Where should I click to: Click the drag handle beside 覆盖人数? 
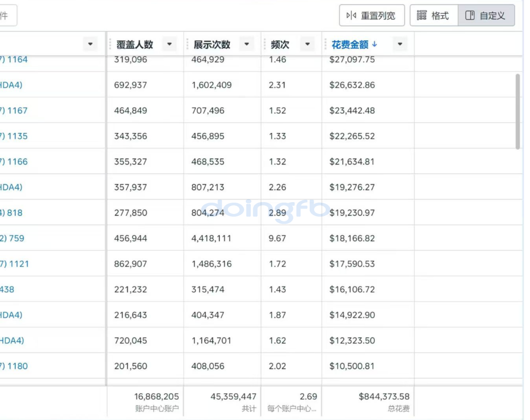click(110, 44)
